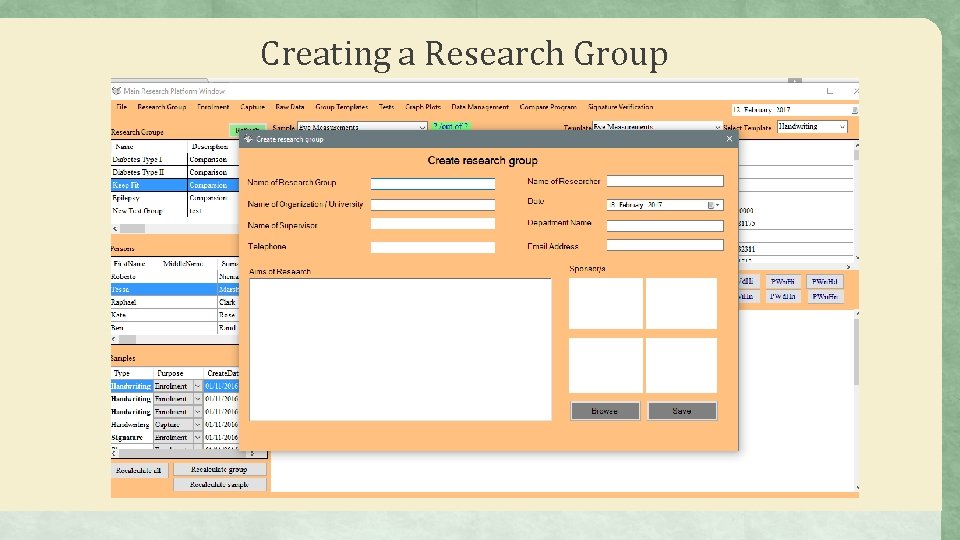This screenshot has width=960, height=540.
Task: Open Purpose dropdown of Capture sample row
Action: click(197, 424)
